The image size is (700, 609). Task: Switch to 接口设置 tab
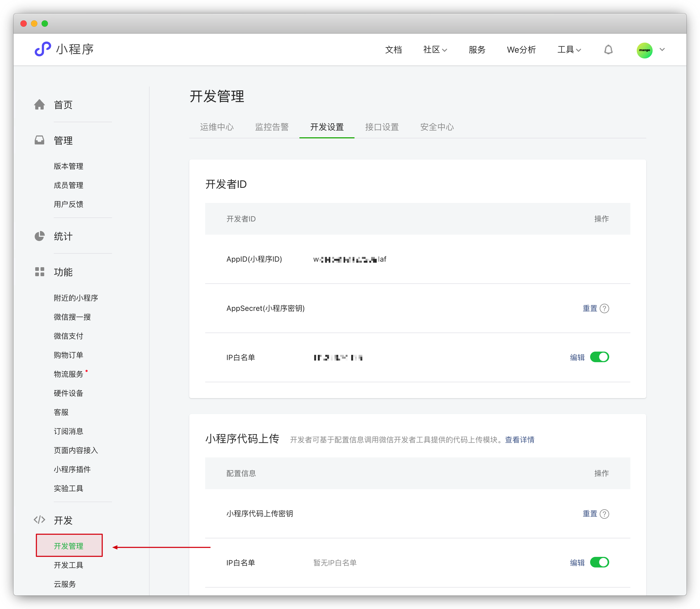click(382, 127)
